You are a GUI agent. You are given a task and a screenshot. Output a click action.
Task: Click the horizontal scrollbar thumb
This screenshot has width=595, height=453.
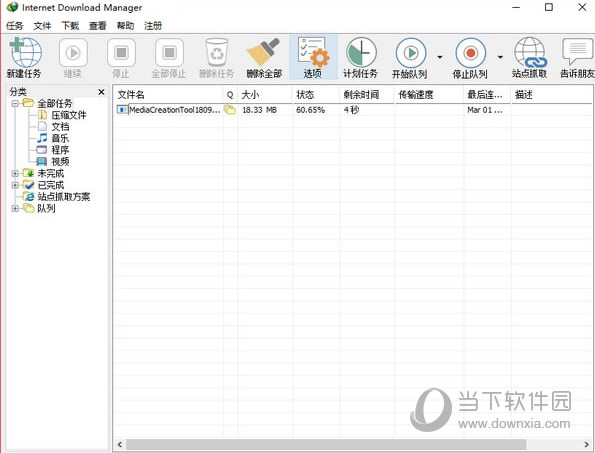tap(326, 444)
